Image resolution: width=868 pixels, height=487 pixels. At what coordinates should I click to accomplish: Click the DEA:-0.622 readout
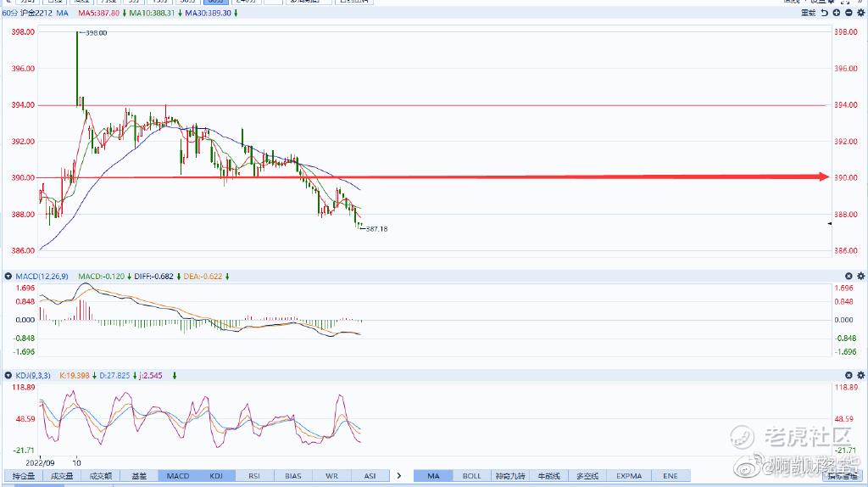tap(203, 276)
